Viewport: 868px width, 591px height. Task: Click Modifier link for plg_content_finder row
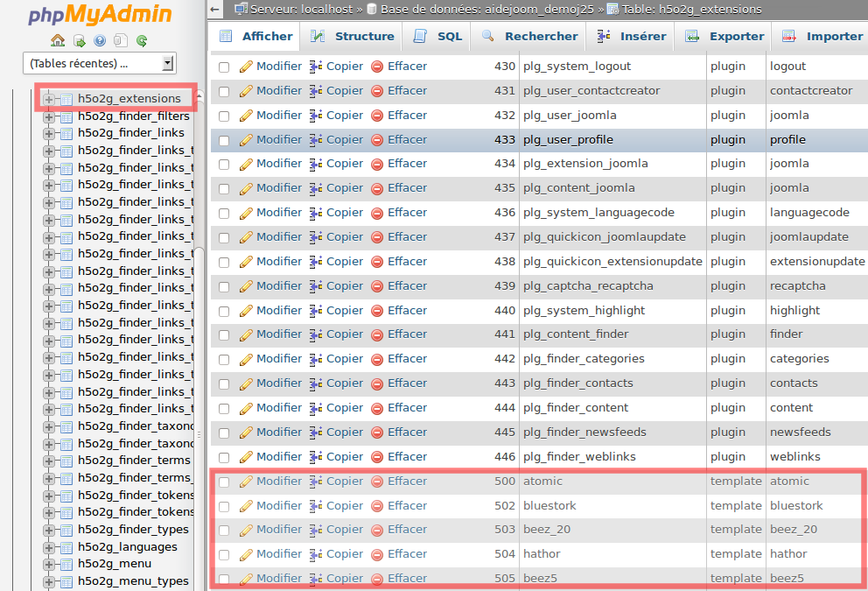[x=278, y=334]
